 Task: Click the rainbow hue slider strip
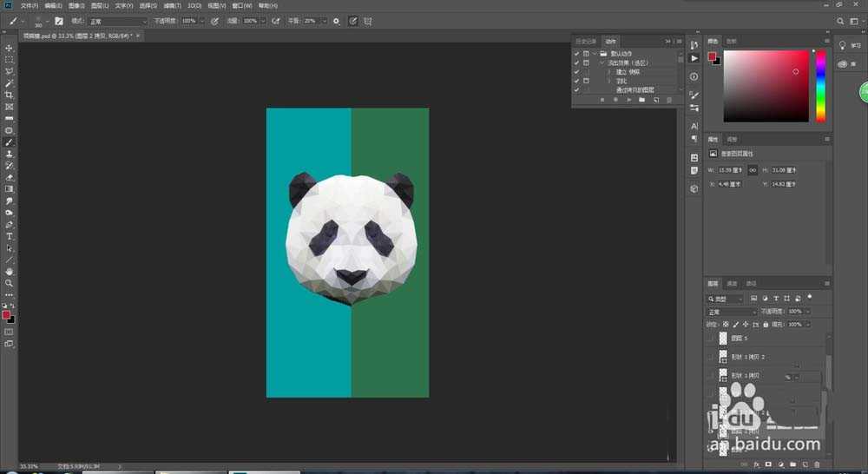820,85
